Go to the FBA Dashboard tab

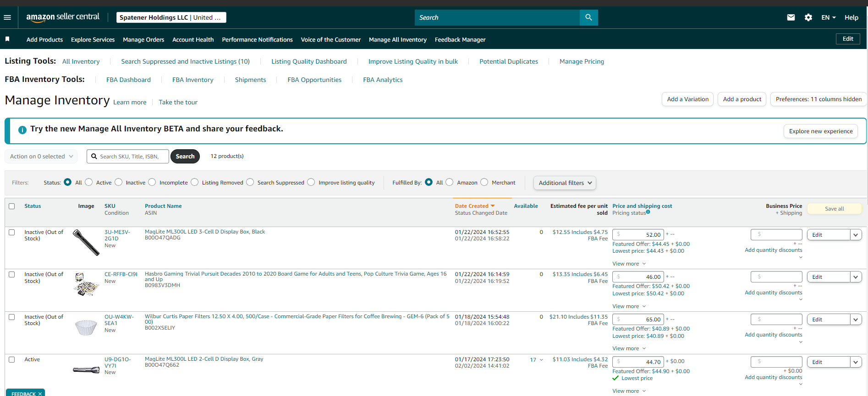click(x=128, y=80)
